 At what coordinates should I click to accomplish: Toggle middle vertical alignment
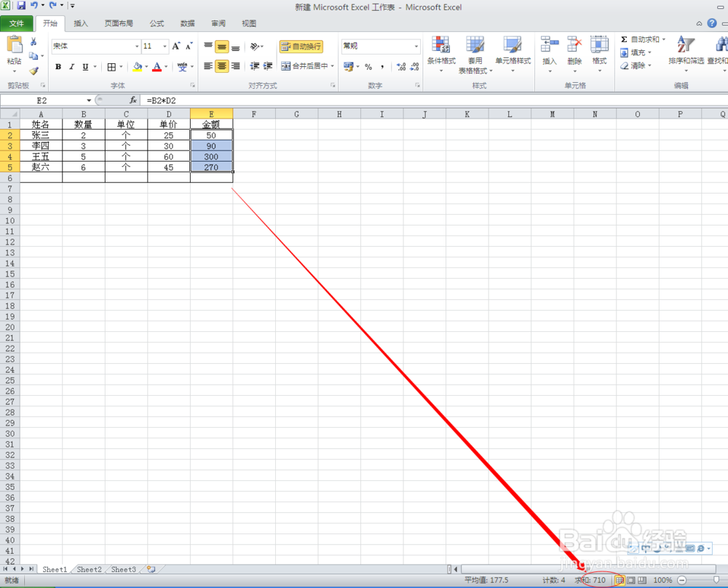(x=222, y=46)
